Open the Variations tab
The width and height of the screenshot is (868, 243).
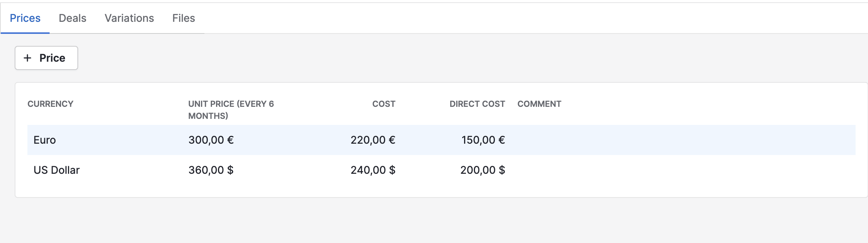(x=129, y=18)
